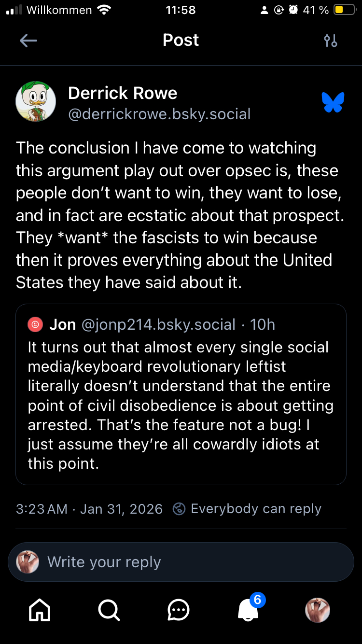Tap the back arrow icon
The width and height of the screenshot is (362, 644).
(28, 41)
